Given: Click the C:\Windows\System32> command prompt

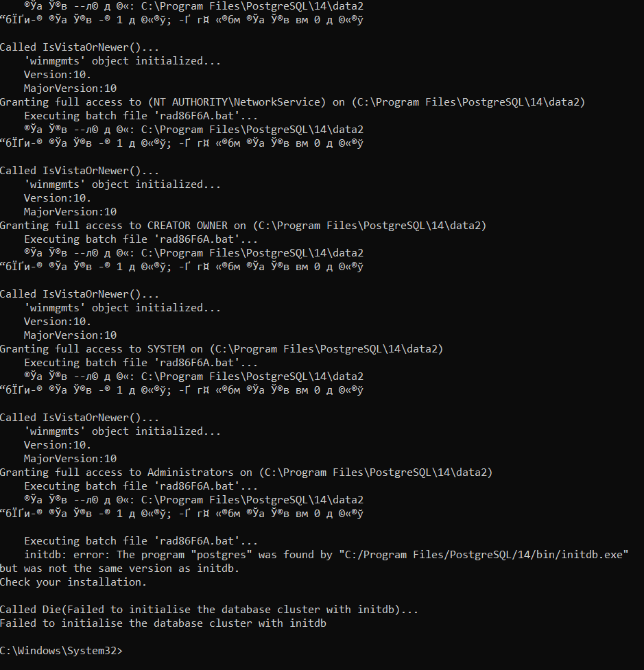Looking at the screenshot, I should (x=61, y=650).
